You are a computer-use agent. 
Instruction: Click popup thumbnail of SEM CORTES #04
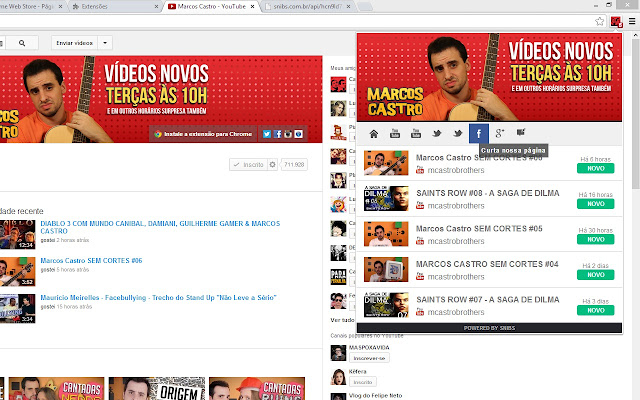coord(386,269)
